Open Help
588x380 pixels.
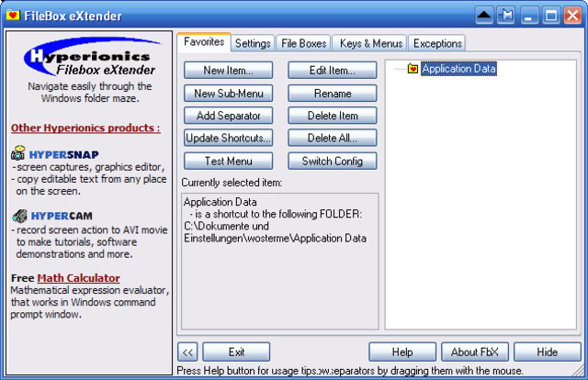(x=402, y=352)
